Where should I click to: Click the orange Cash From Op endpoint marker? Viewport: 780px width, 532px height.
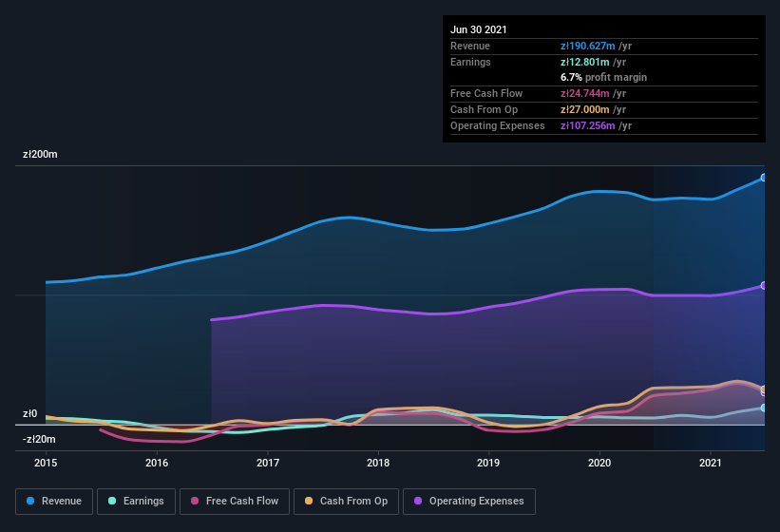point(764,389)
